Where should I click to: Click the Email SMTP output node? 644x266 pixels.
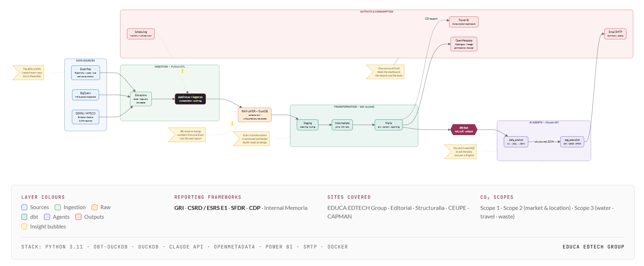[x=615, y=34]
